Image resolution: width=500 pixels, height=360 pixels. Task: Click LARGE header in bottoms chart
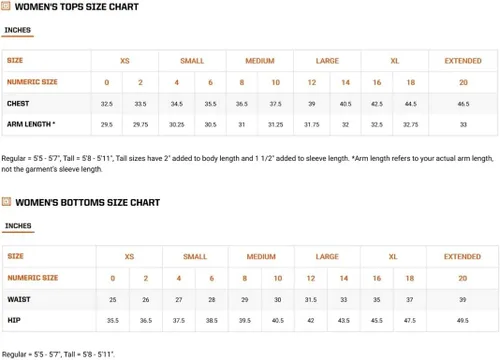tap(327, 257)
